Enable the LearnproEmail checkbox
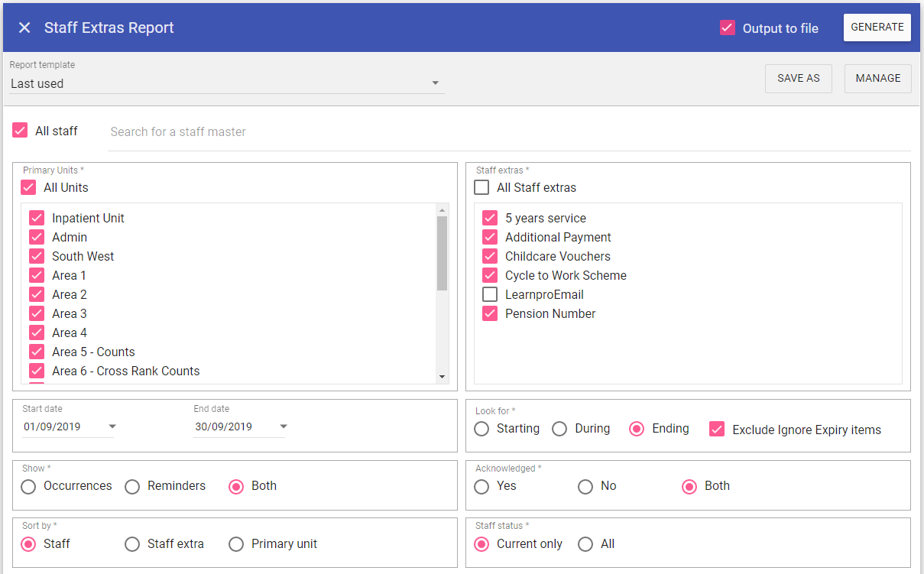This screenshot has width=924, height=574. (x=490, y=294)
